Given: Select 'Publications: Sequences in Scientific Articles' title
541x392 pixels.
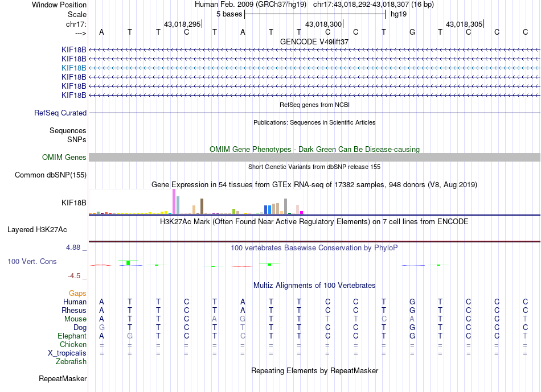Looking at the screenshot, I should (314, 122).
